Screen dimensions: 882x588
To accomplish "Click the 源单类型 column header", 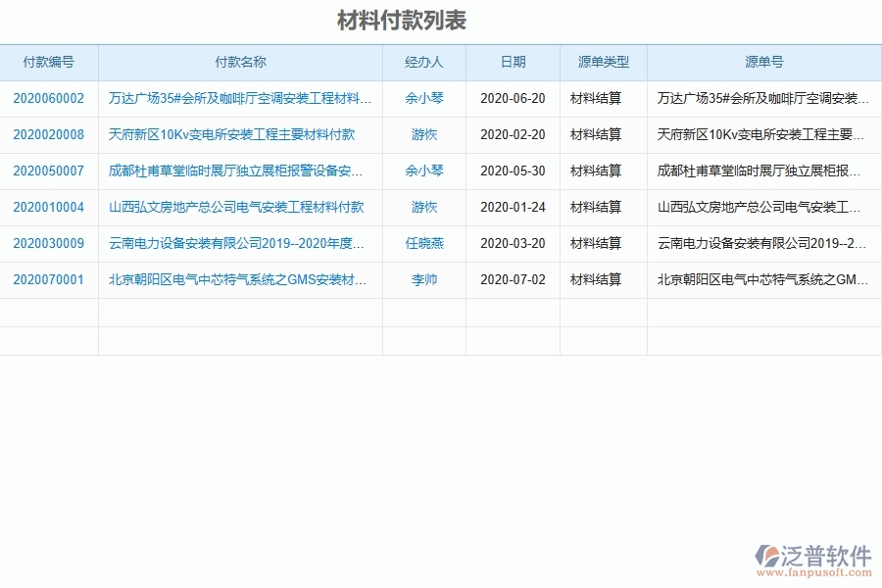I will 602,63.
